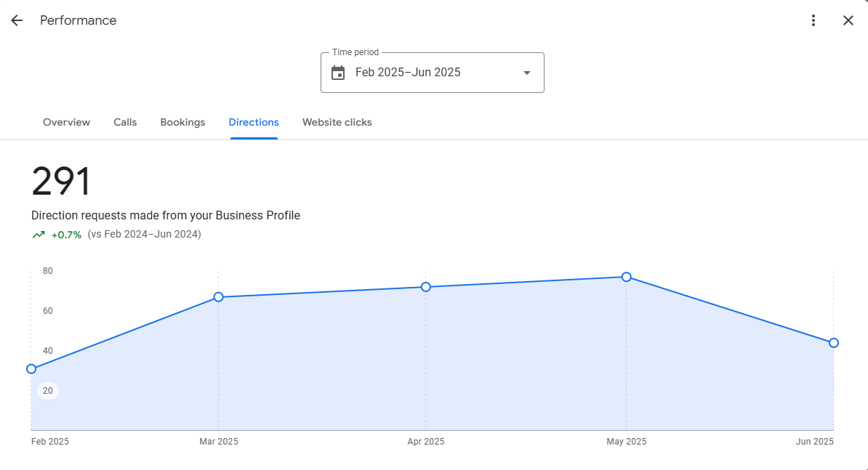Click the back arrow icon
This screenshot has height=470, width=868.
(x=17, y=20)
